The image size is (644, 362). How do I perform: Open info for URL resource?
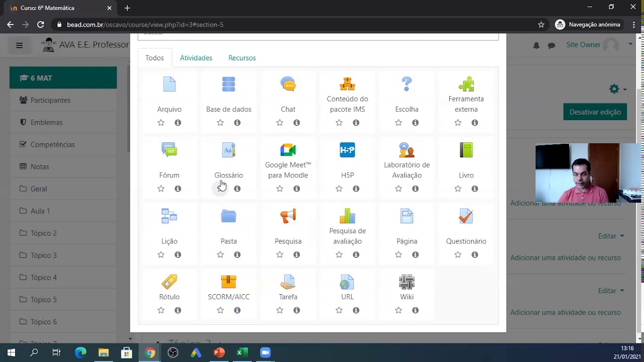click(x=356, y=310)
